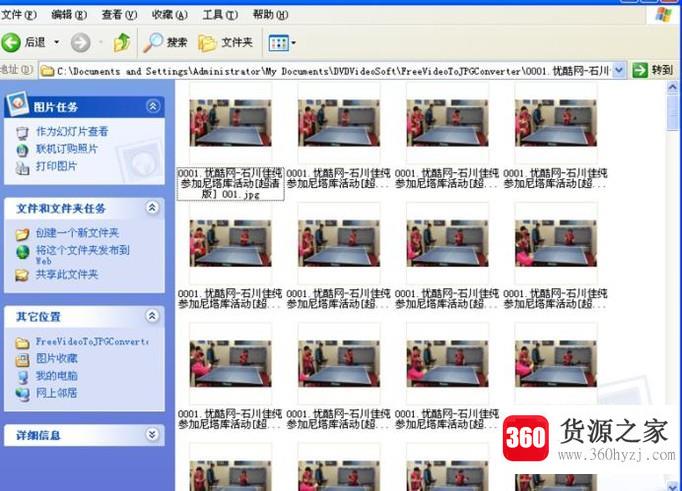The height and width of the screenshot is (491, 682).
Task: Click the Network Places (网上邻居) icon
Action: click(x=22, y=394)
